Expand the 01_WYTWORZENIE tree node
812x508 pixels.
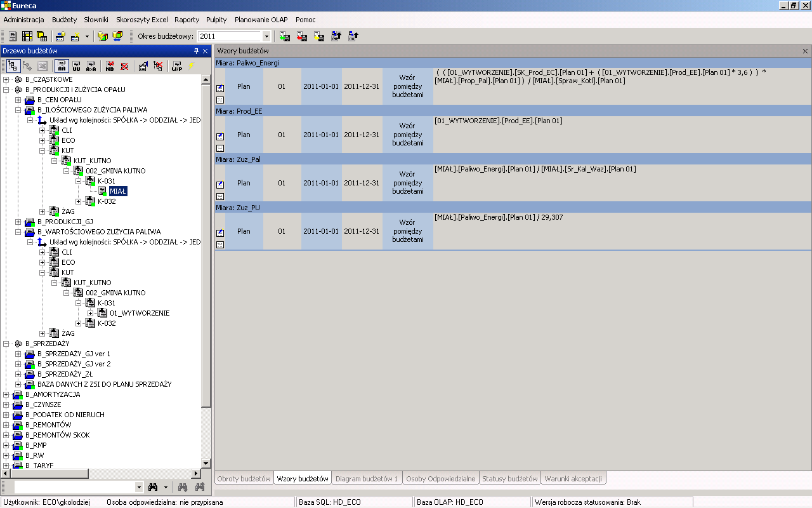tap(91, 313)
